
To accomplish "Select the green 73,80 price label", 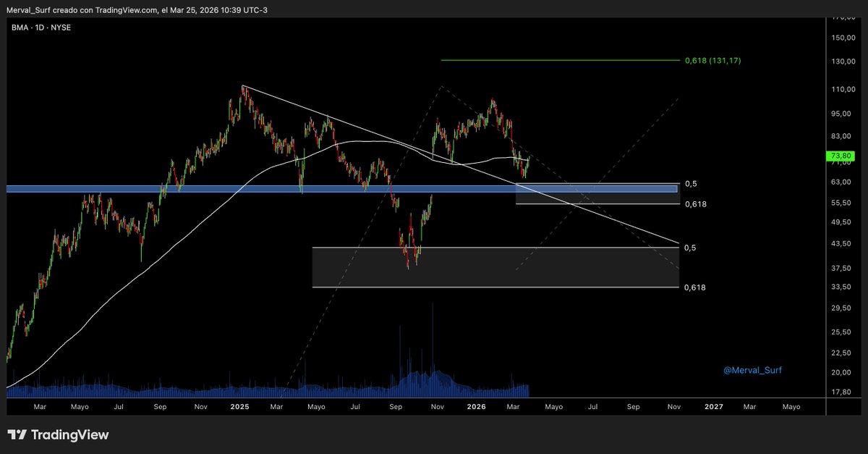I will click(840, 155).
